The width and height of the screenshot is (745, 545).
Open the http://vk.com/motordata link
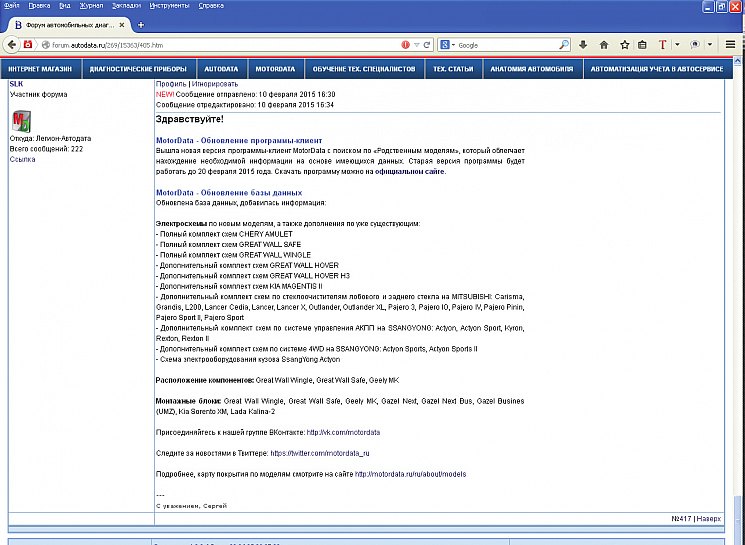coord(343,432)
